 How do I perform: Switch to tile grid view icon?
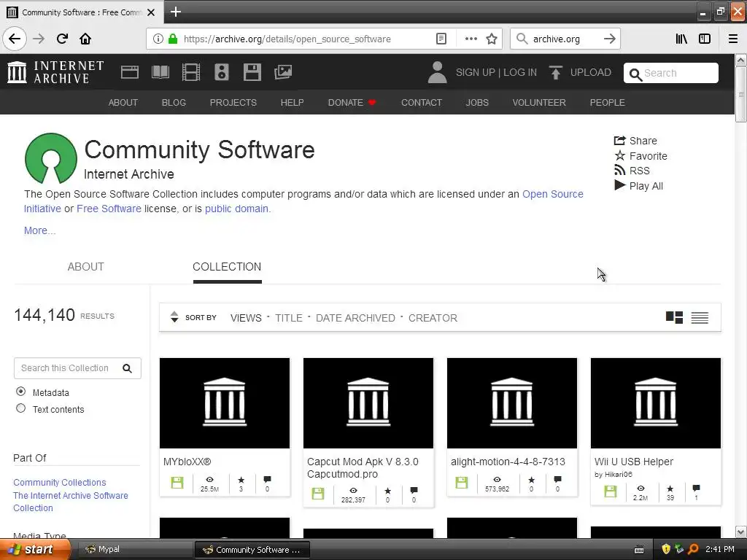tap(674, 317)
